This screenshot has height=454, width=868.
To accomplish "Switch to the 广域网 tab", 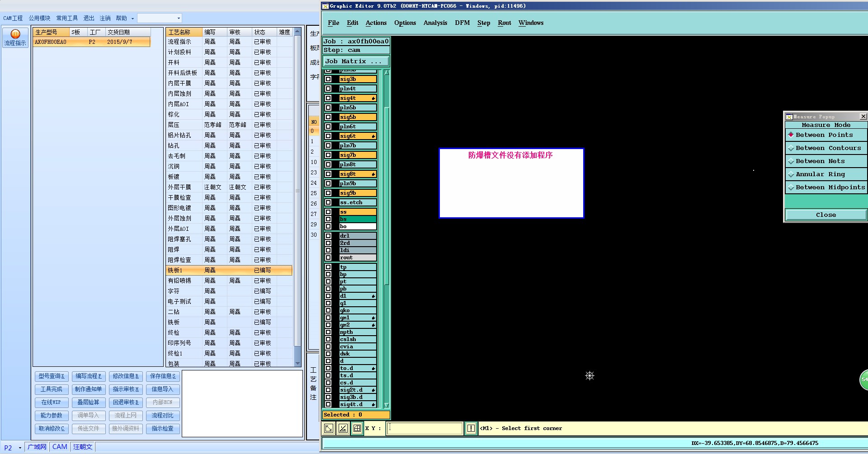I will pyautogui.click(x=37, y=447).
